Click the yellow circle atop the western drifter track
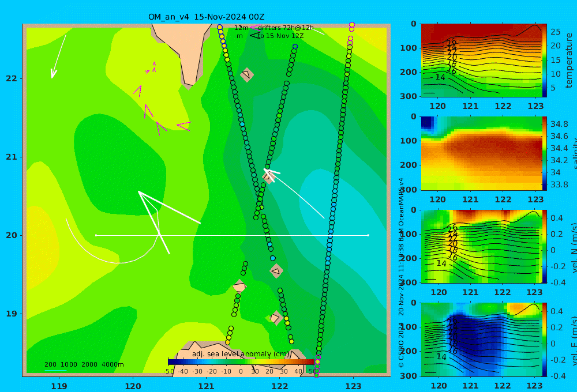The height and width of the screenshot is (392, 577). click(x=220, y=27)
